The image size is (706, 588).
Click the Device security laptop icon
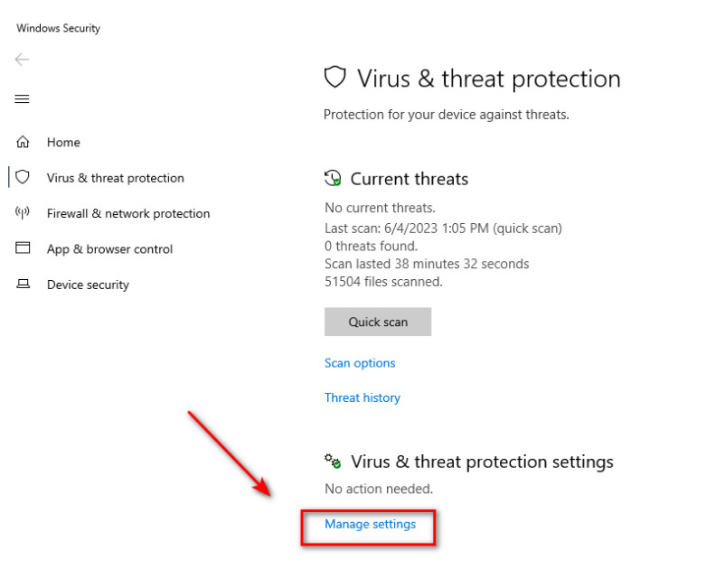click(x=23, y=285)
